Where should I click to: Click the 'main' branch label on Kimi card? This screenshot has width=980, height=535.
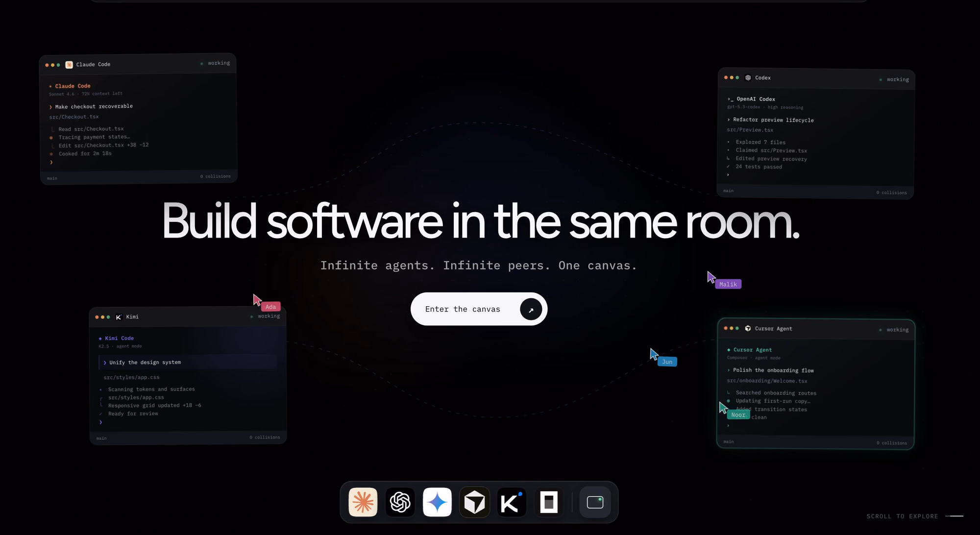[101, 438]
